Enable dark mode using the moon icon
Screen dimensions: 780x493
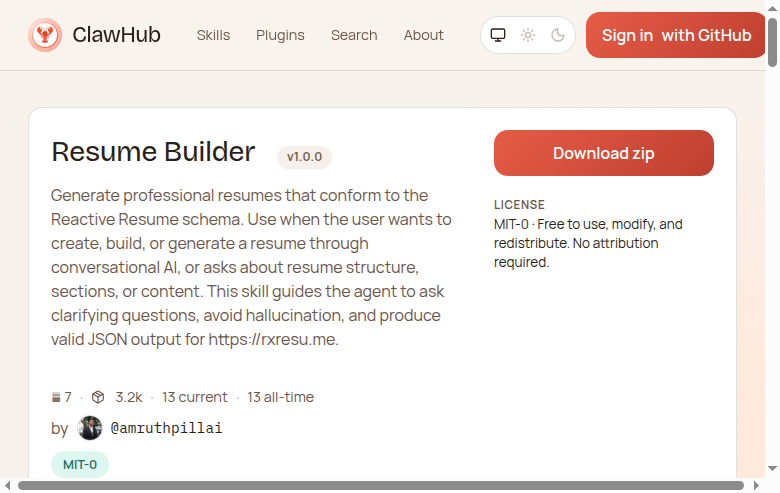point(558,35)
